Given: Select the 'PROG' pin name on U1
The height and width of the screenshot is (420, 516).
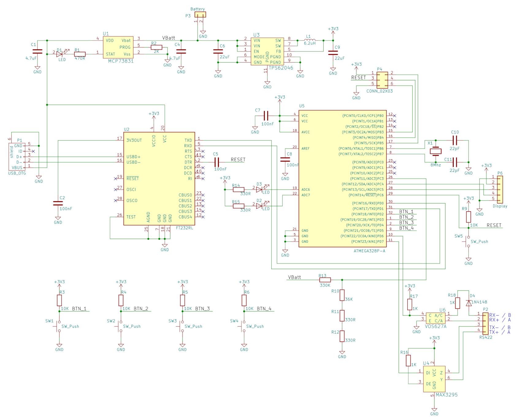Looking at the screenshot, I should pos(125,47).
